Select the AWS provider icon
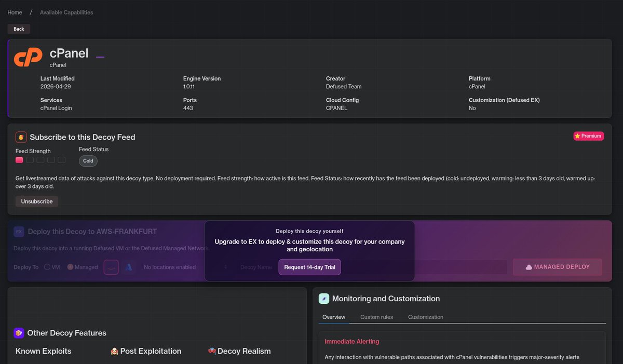 click(x=112, y=267)
